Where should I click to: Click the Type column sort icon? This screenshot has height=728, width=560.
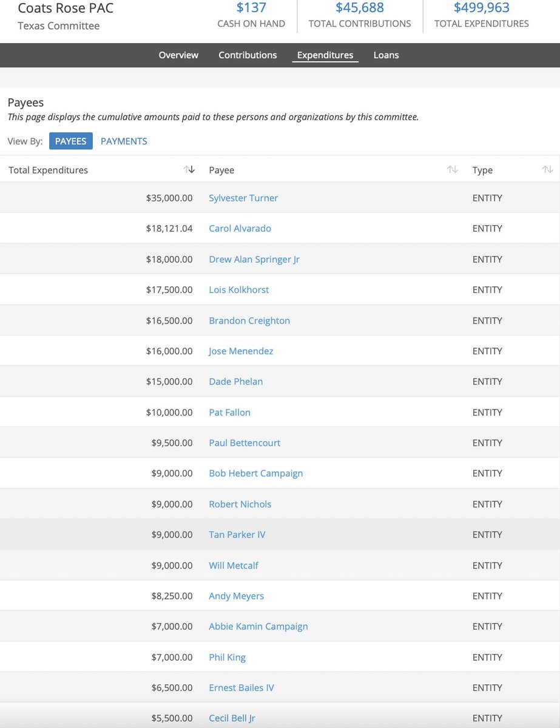[547, 170]
